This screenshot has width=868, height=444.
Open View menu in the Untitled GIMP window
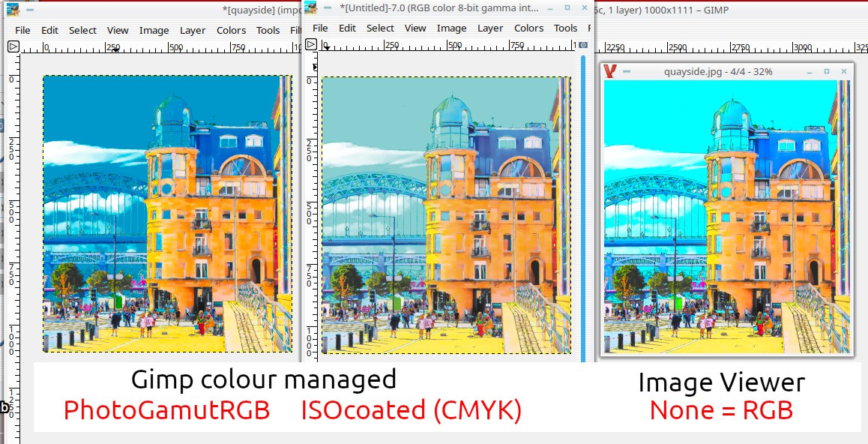(415, 28)
